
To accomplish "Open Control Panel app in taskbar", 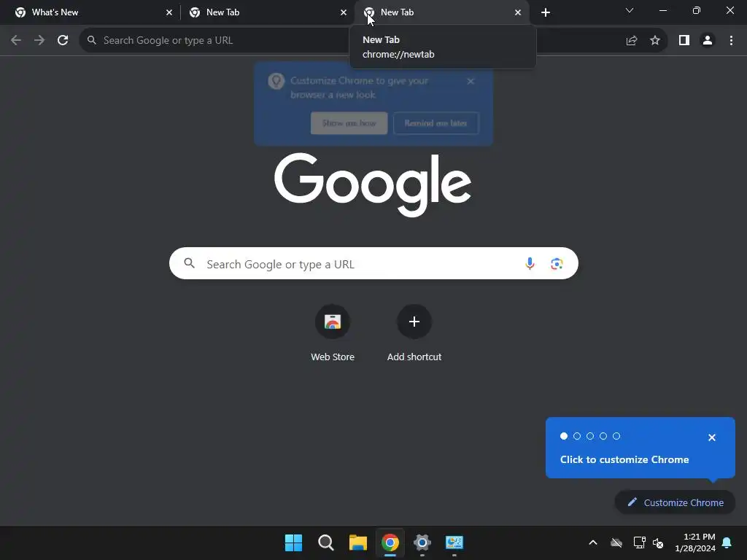I will [x=454, y=542].
